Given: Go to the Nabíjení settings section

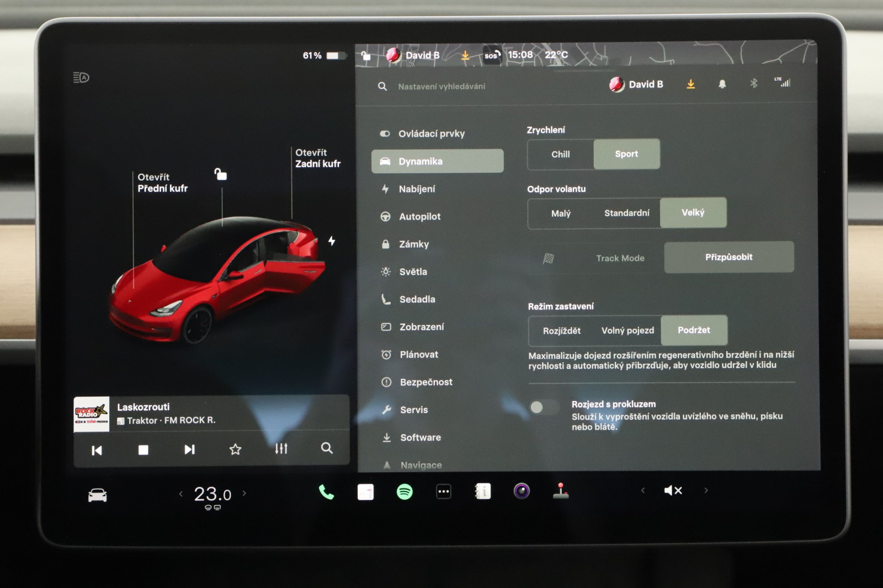Looking at the screenshot, I should click(417, 189).
